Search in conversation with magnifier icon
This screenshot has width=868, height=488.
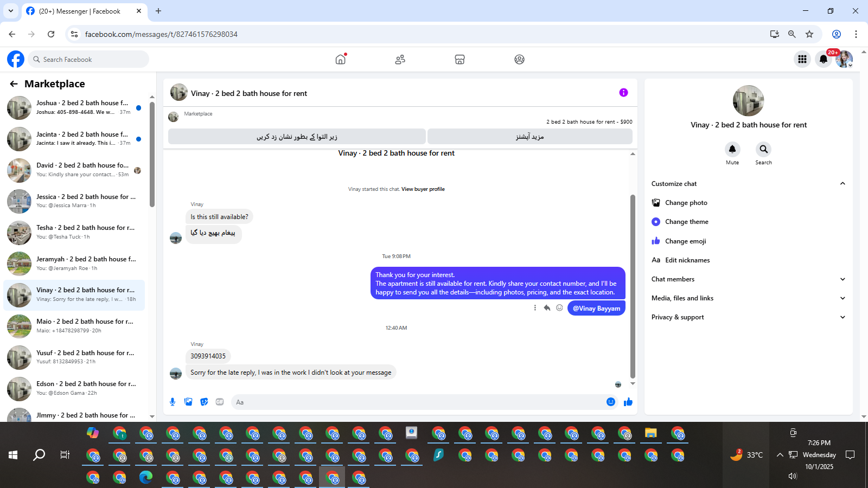(x=764, y=149)
